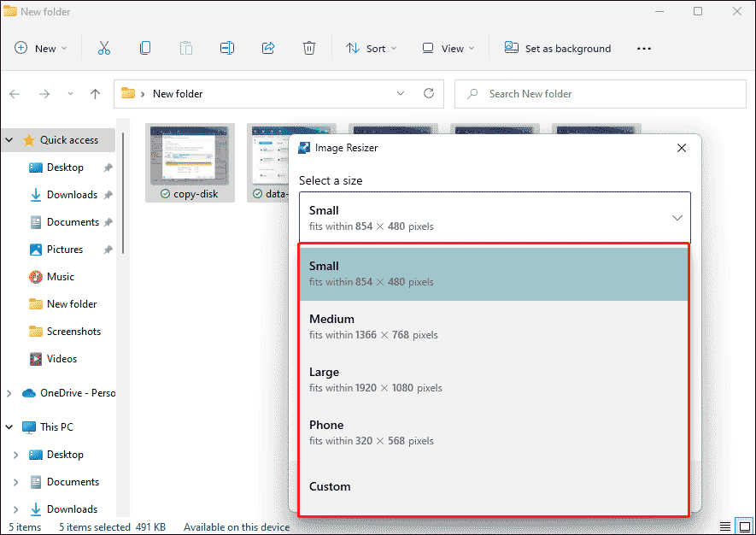756x535 pixels.
Task: Rename the selected file
Action: click(x=227, y=48)
